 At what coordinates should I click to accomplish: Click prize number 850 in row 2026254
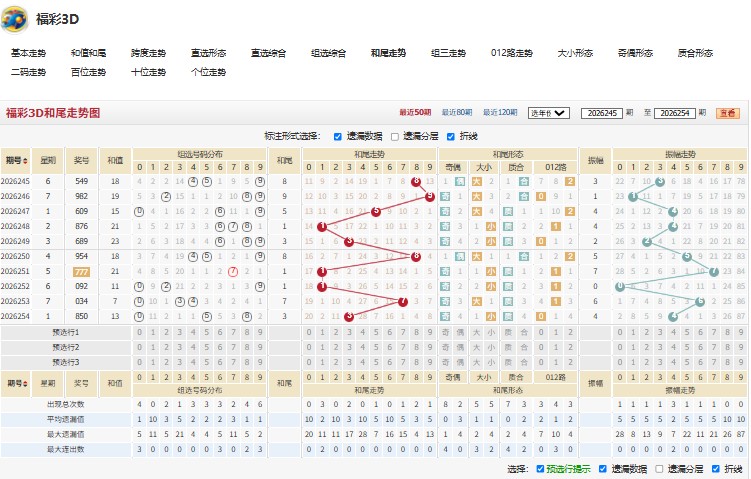pos(81,316)
